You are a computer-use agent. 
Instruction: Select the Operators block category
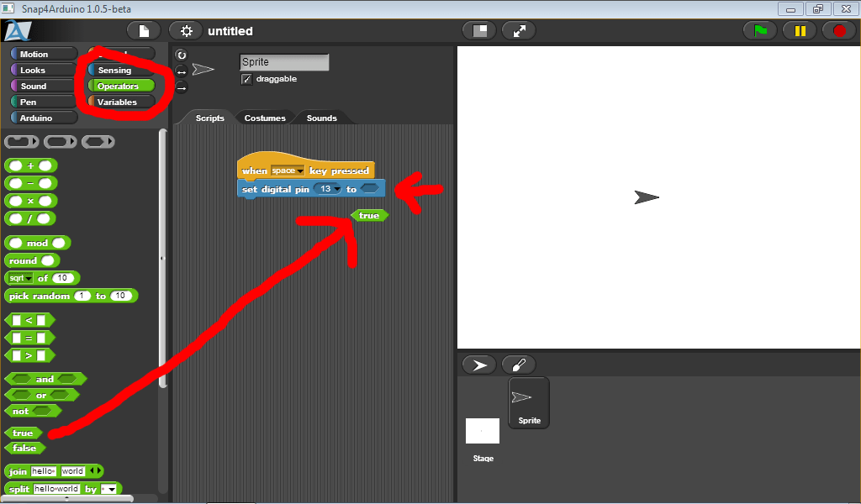[121, 86]
